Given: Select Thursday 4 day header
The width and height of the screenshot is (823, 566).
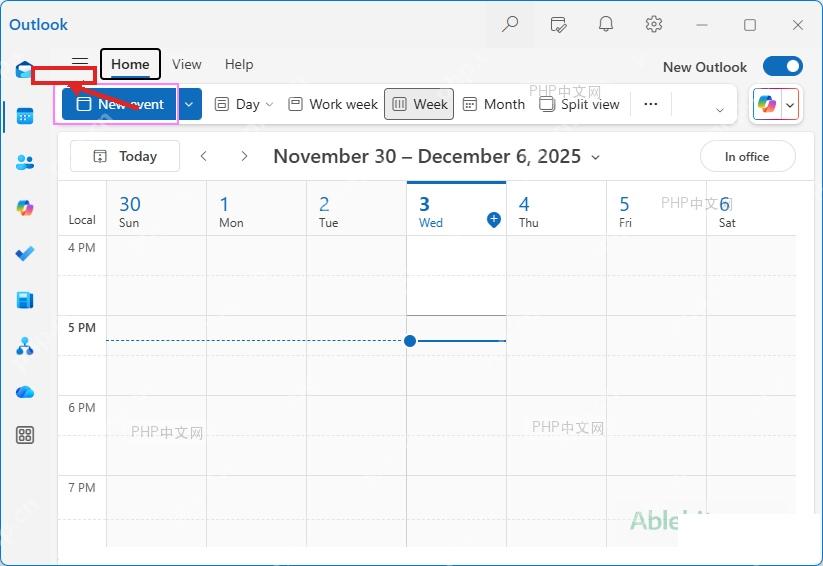Looking at the screenshot, I should pyautogui.click(x=556, y=209).
